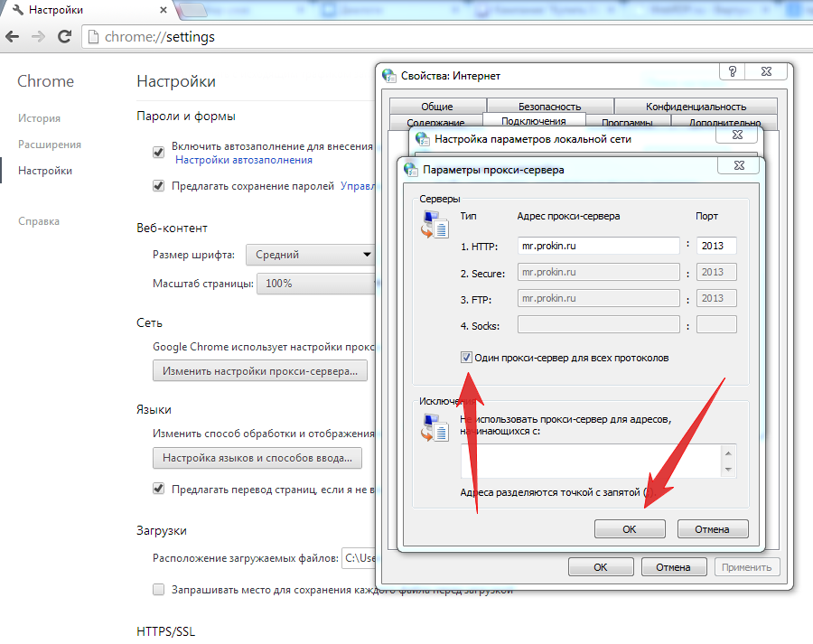Image resolution: width=813 pixels, height=644 pixels.
Task: Click the servers computer icon in Серверы group
Action: [x=435, y=225]
